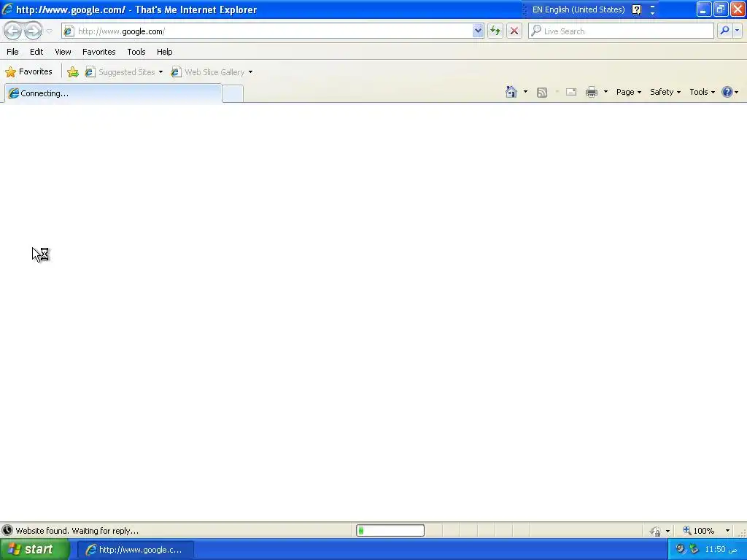Open the Safety command menu
This screenshot has width=747, height=560.
pos(665,92)
